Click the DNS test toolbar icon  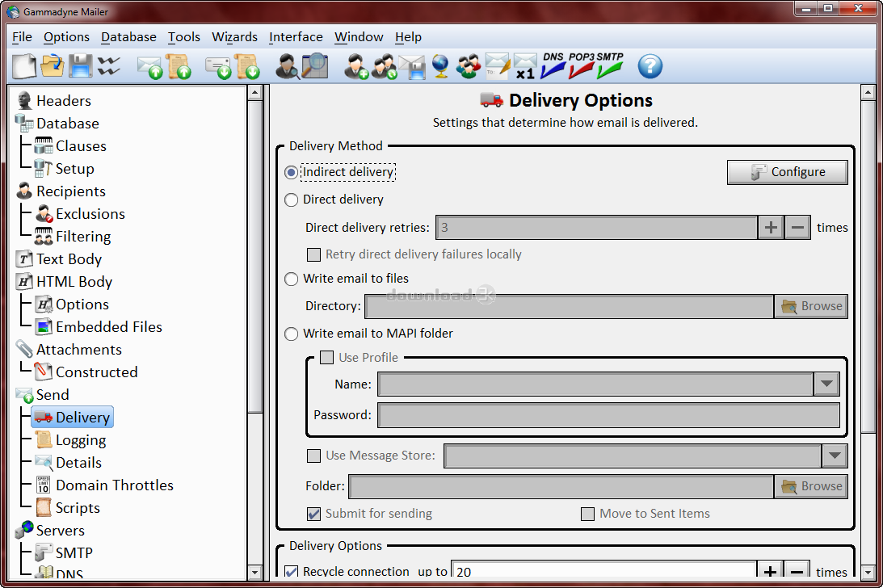(x=553, y=66)
